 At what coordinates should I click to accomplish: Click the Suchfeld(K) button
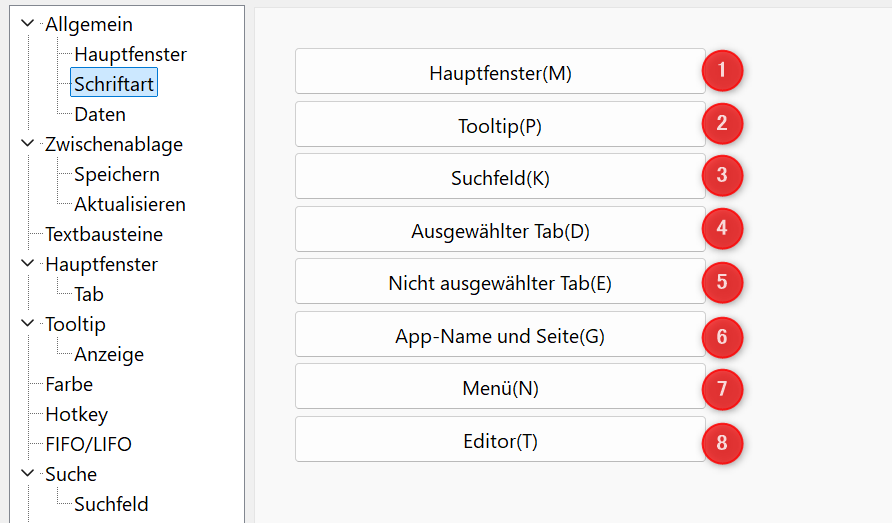[x=500, y=176]
